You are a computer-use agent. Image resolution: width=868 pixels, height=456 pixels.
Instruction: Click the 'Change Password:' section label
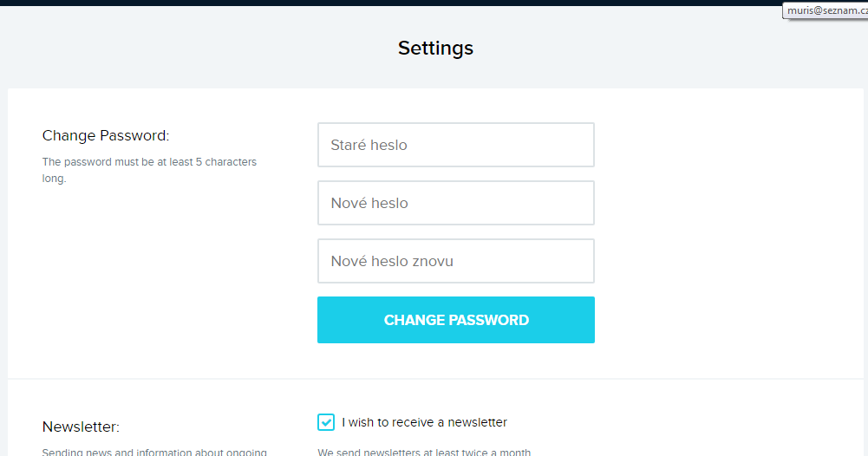pos(106,135)
